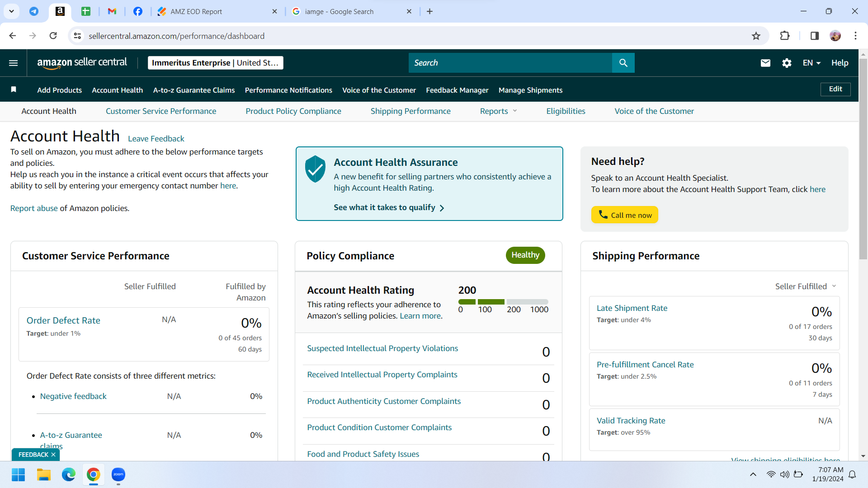The width and height of the screenshot is (868, 488).
Task: Open the Chrome three-dot menu
Action: click(855, 36)
